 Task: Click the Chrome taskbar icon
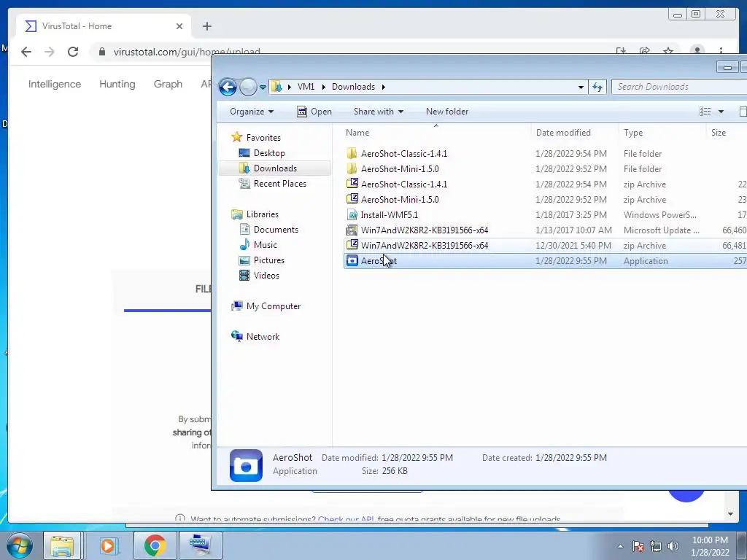155,545
